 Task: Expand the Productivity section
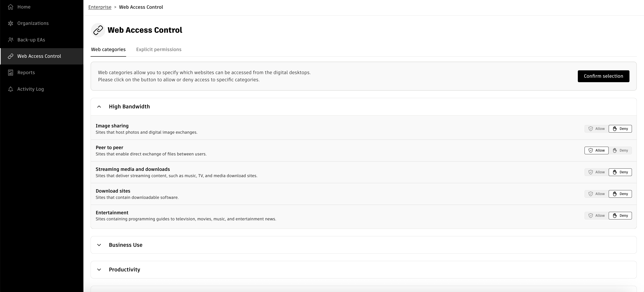tap(99, 270)
